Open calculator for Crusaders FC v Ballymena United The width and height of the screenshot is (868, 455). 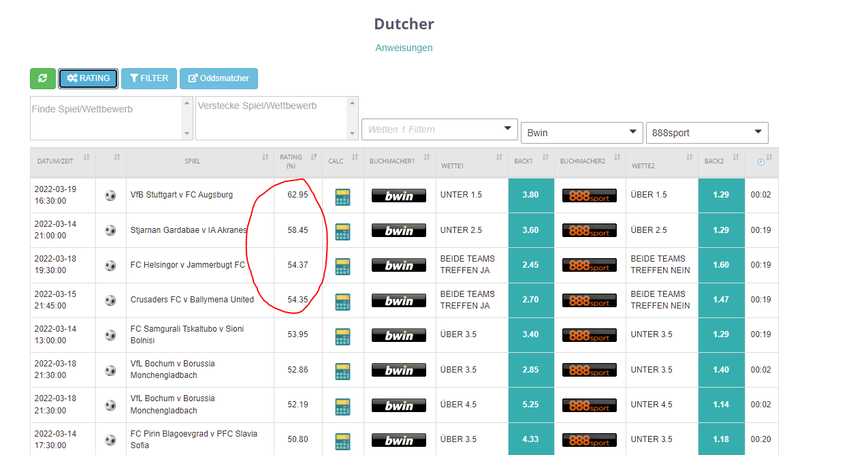342,302
